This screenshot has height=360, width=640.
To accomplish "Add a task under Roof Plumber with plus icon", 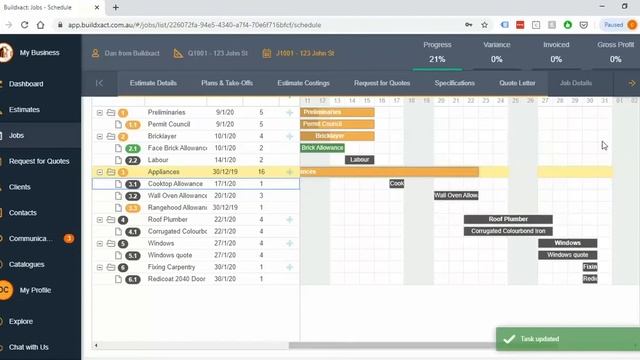I will [289, 220].
